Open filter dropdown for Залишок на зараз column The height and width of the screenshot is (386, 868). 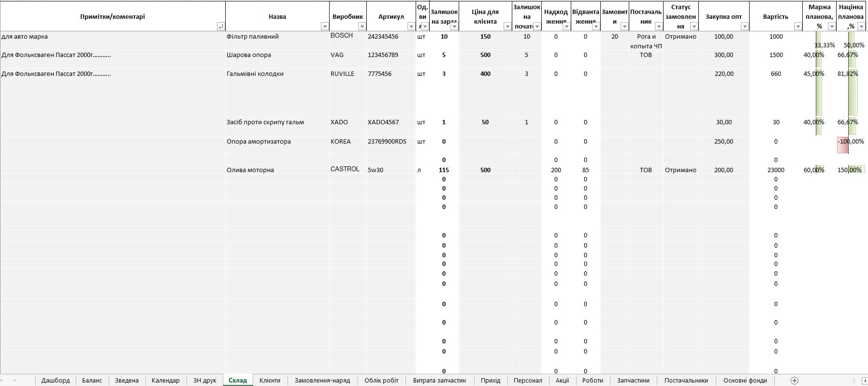454,27
